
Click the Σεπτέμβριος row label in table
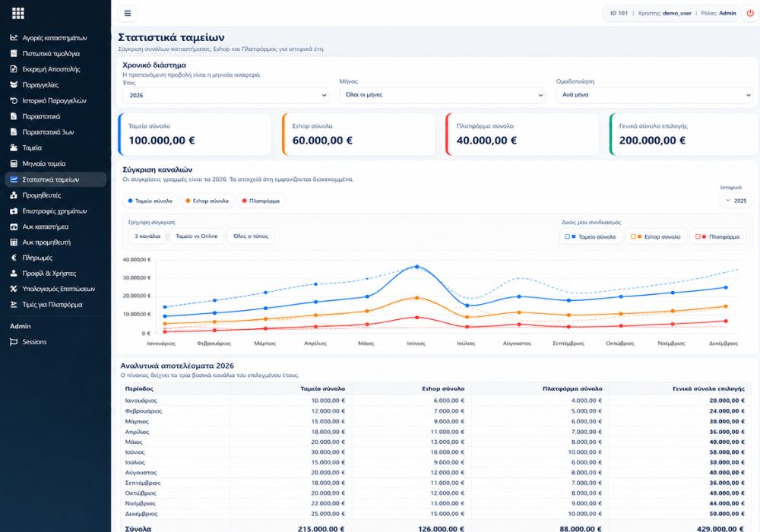click(x=143, y=483)
